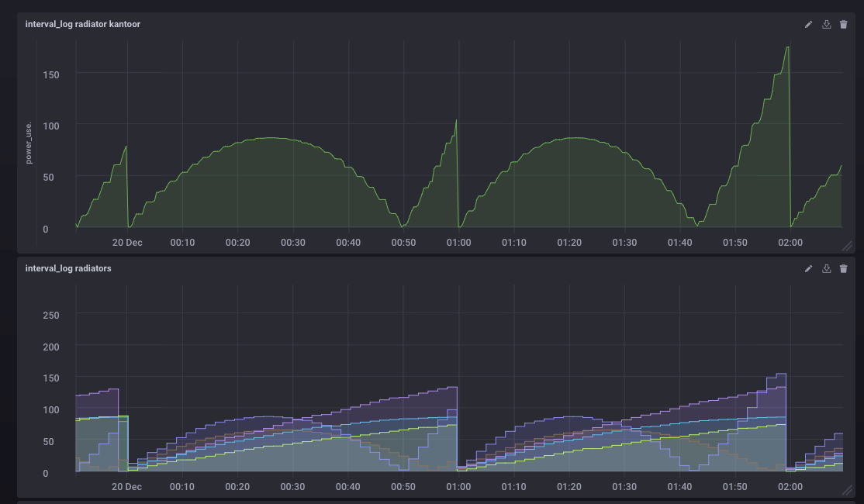Click 200 y-axis value on radiators chart

51,347
